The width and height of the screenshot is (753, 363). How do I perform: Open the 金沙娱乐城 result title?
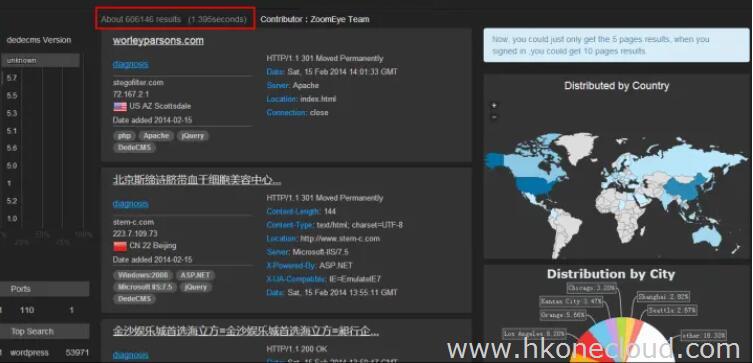[246, 331]
